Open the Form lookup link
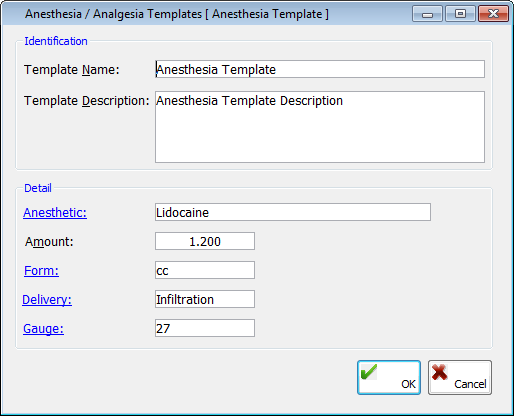 coord(41,271)
